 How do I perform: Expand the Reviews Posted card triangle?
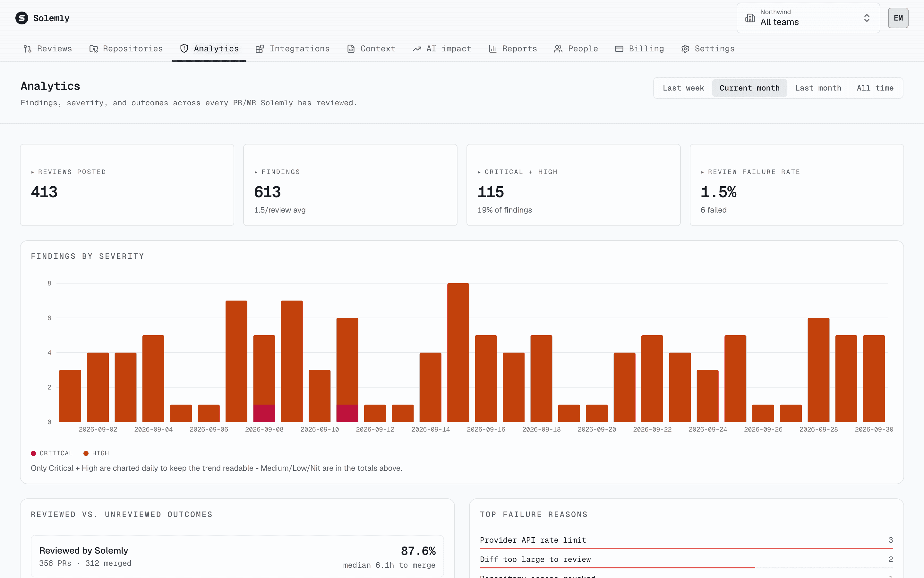click(x=32, y=172)
